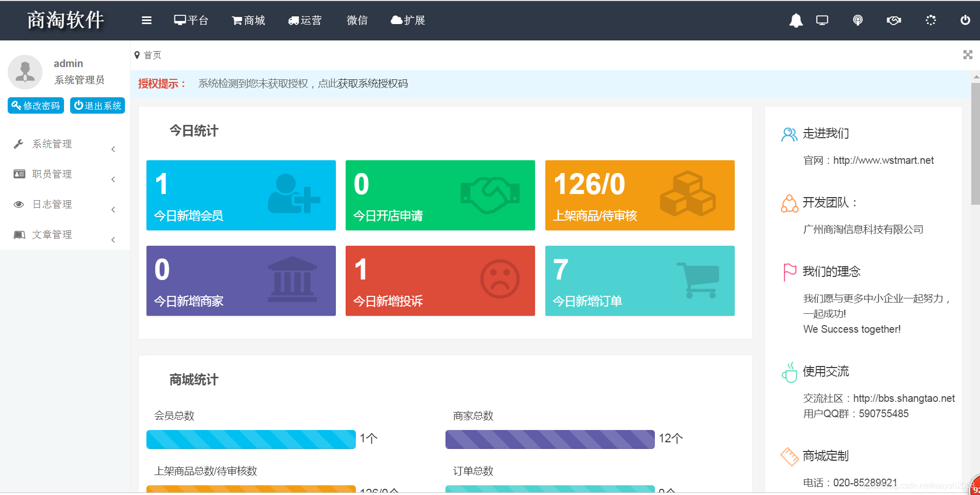This screenshot has height=495, width=980.
Task: Click the location marker by 首页 breadcrumb
Action: (137, 55)
